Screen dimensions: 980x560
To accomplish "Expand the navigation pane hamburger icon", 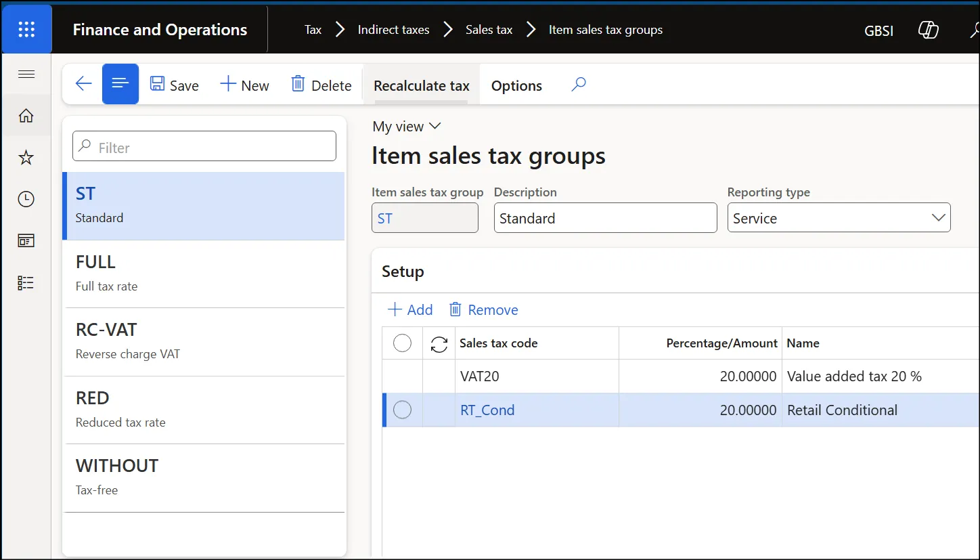I will (26, 74).
